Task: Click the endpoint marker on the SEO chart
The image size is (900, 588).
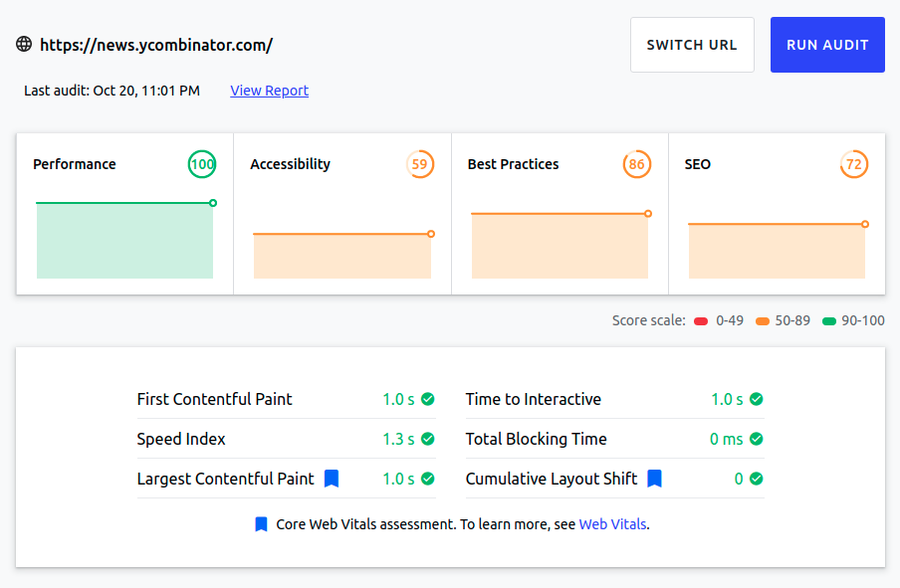Action: pos(864,224)
